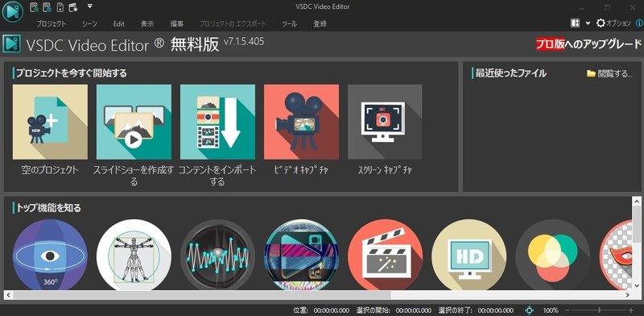Screen dimensions: 644x316
Task: Click the third quick-access toolbar document icon
Action: click(60, 7)
